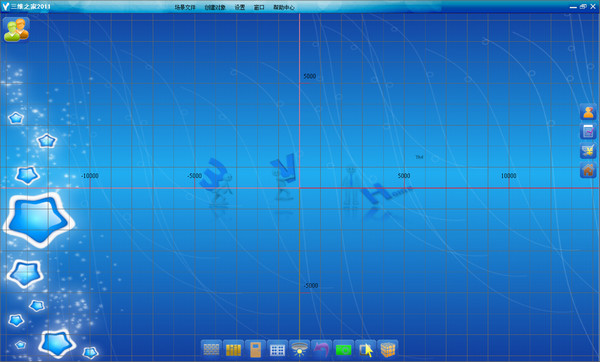Image resolution: width=600 pixels, height=362 pixels.
Task: Click the yellow bookshelf furniture icon
Action: [x=233, y=349]
